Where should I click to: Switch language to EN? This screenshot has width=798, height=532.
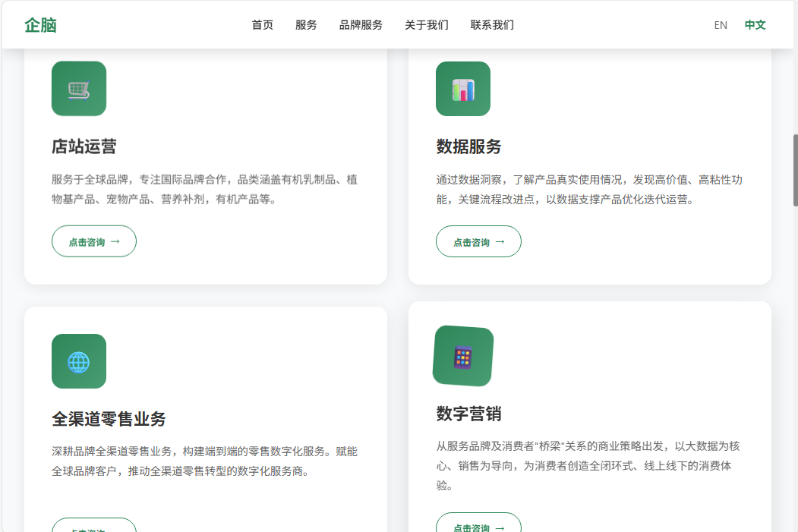[x=721, y=25]
